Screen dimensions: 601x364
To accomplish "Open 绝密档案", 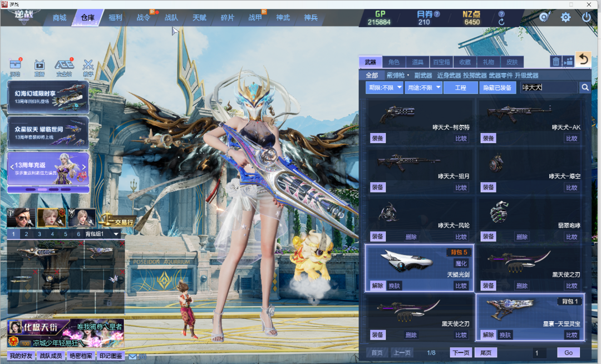I will click(x=81, y=356).
